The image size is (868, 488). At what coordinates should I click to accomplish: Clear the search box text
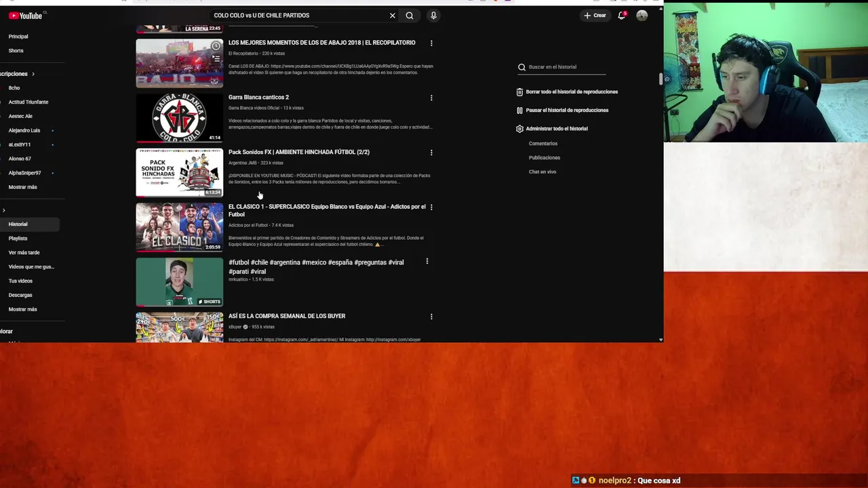pyautogui.click(x=392, y=16)
